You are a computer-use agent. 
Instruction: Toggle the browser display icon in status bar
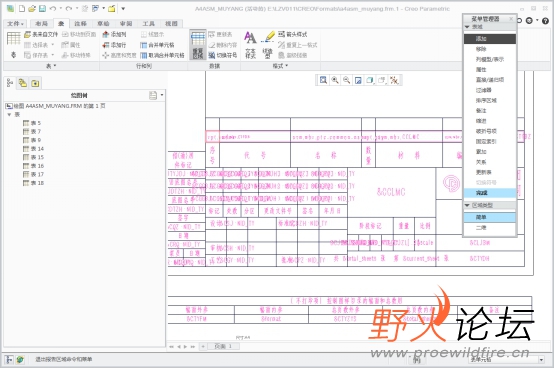tap(20, 359)
